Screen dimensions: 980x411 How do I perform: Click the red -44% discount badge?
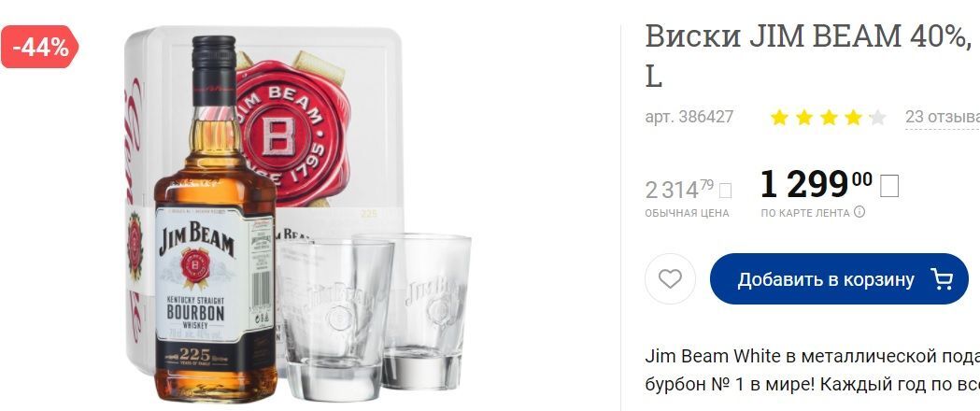click(39, 47)
